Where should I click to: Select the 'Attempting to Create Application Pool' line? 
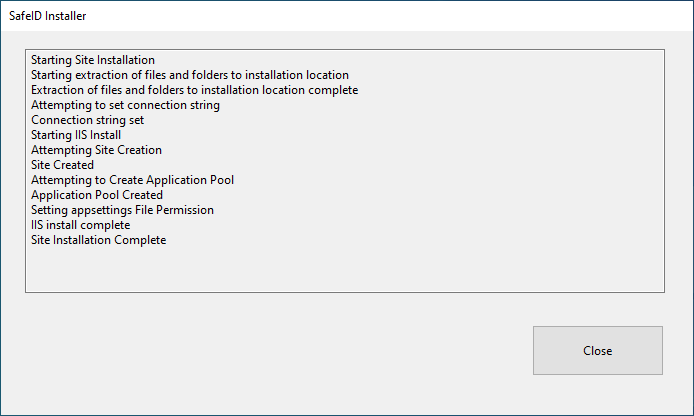tap(132, 180)
